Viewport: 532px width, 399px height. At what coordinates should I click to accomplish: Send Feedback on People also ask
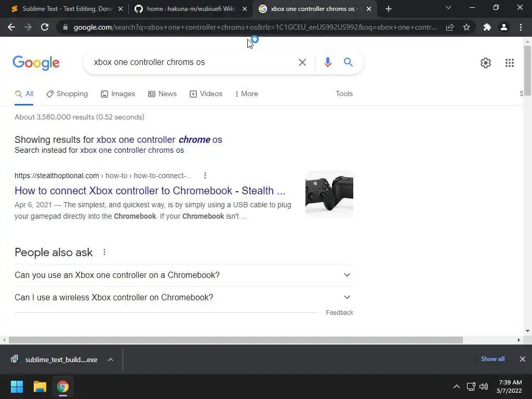(339, 313)
